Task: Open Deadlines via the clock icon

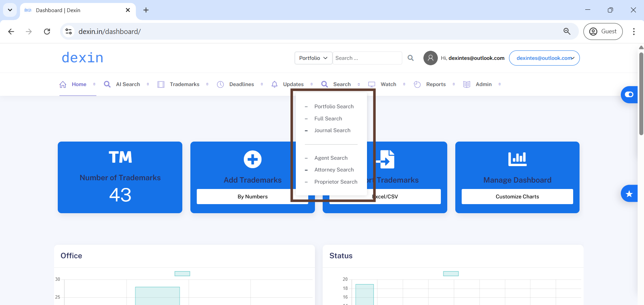Action: pos(221,84)
